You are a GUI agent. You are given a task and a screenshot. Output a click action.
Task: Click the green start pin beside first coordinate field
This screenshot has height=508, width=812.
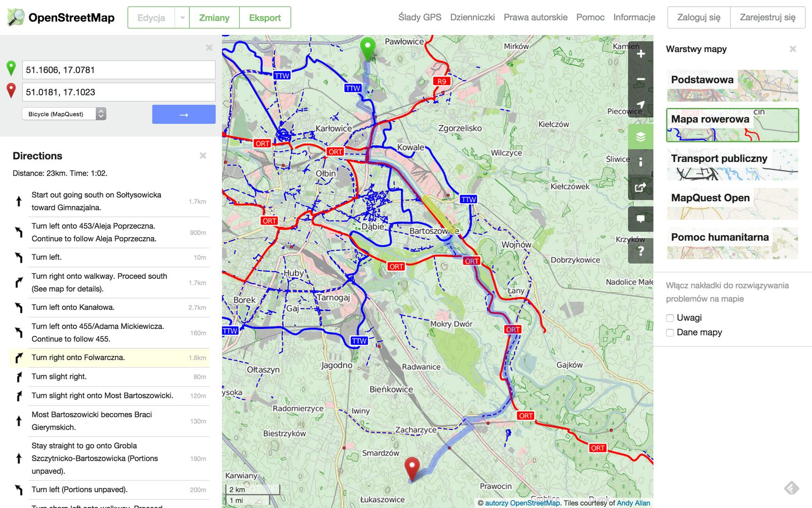pyautogui.click(x=11, y=69)
